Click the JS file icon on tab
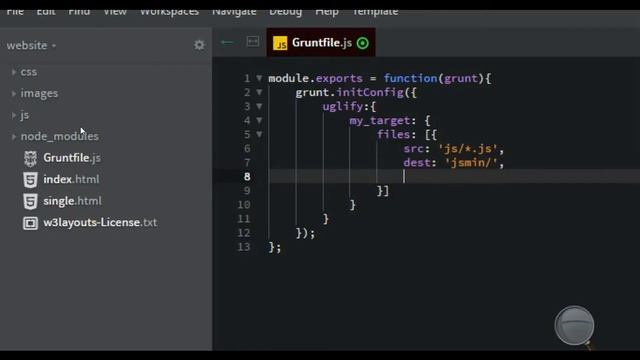 coord(280,43)
